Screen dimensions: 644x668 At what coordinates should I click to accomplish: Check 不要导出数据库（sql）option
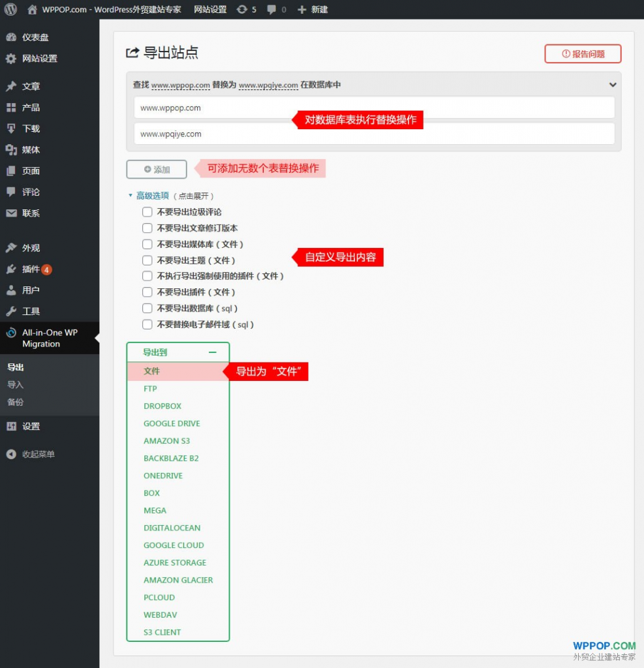coord(147,308)
